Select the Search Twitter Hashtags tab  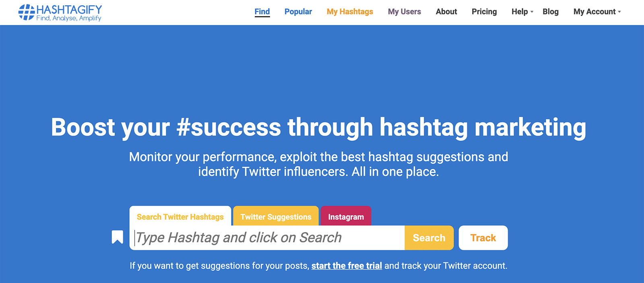coord(180,217)
